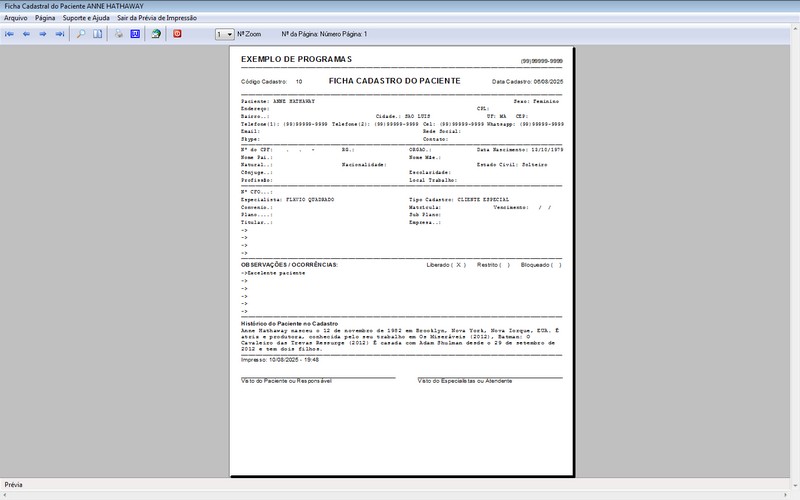Go to the first page of preview
The height and width of the screenshot is (500, 800).
[9, 34]
